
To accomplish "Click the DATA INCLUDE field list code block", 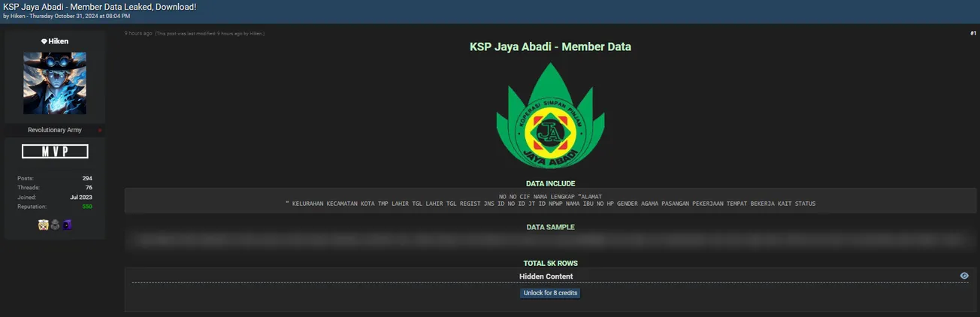I will [550, 200].
